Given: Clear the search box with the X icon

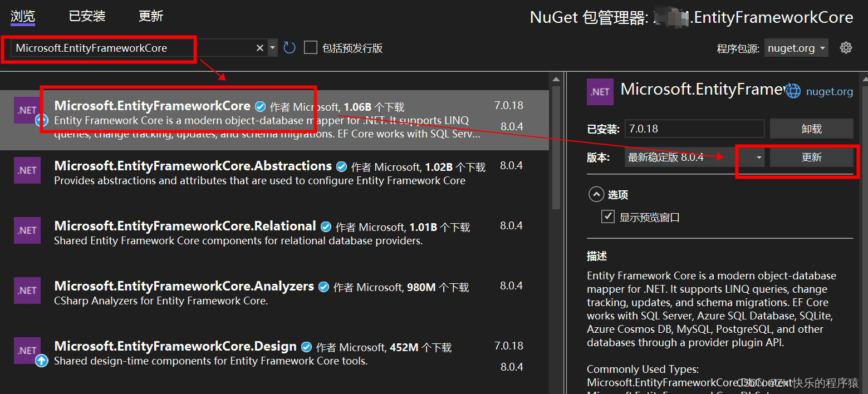Looking at the screenshot, I should pos(259,48).
